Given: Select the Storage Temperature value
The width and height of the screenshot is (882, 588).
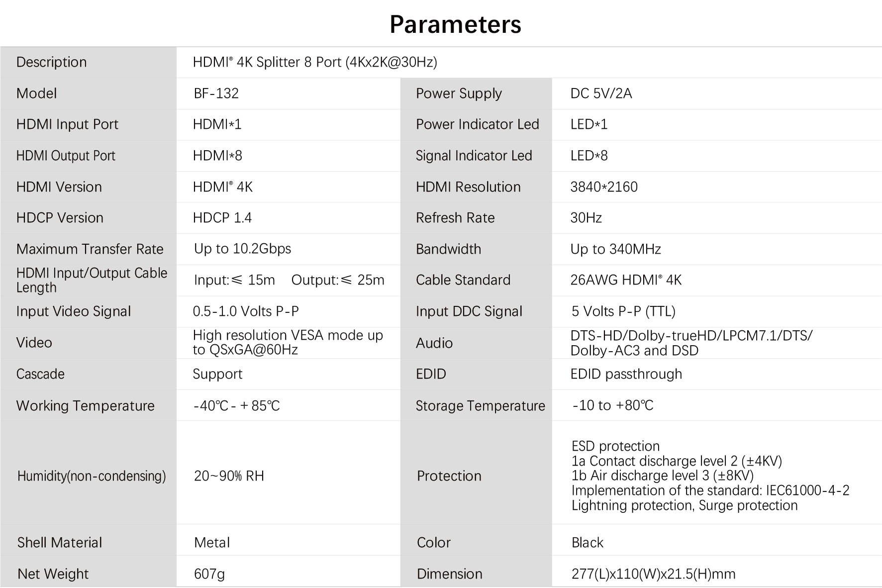Looking at the screenshot, I should click(613, 405).
